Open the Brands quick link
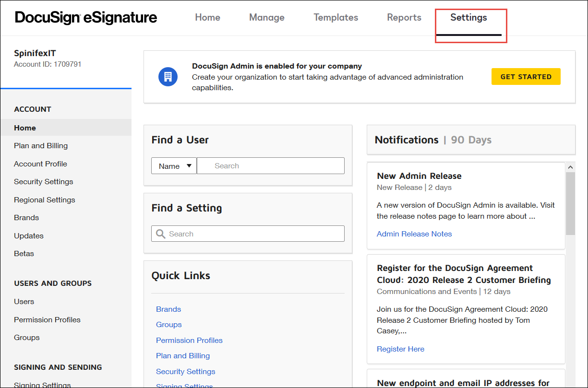 [x=168, y=309]
